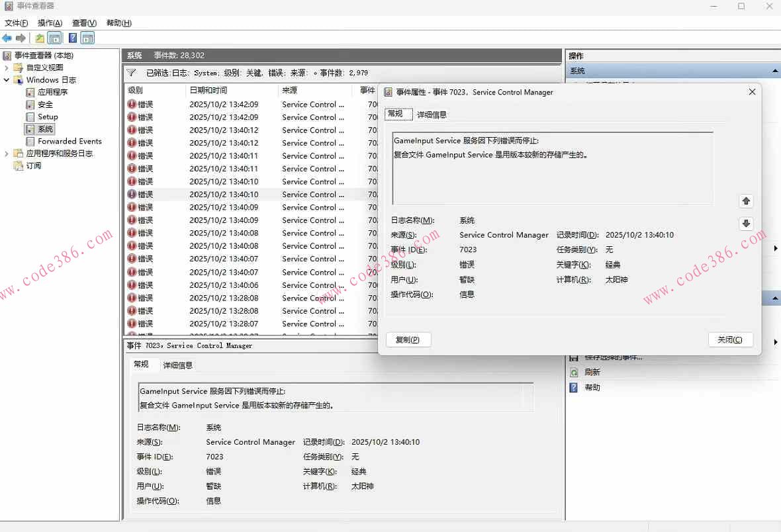Click the Forward arrow in the toolbar
Image resolution: width=781 pixels, height=532 pixels.
click(21, 38)
